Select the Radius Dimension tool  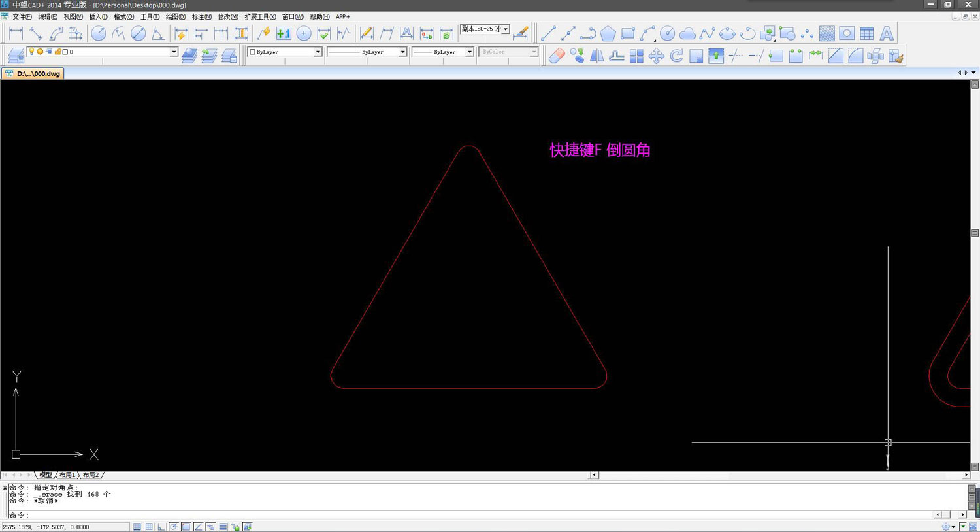coord(99,33)
